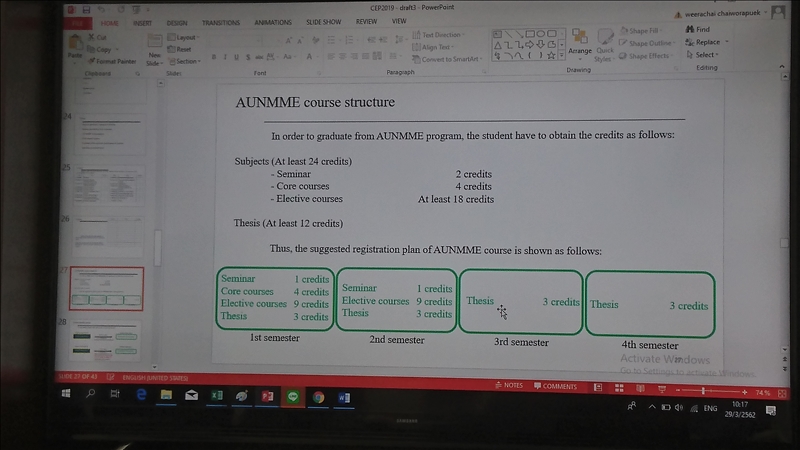This screenshot has height=450, width=800.
Task: Expand the Select dropdown in Editing
Action: coord(706,55)
